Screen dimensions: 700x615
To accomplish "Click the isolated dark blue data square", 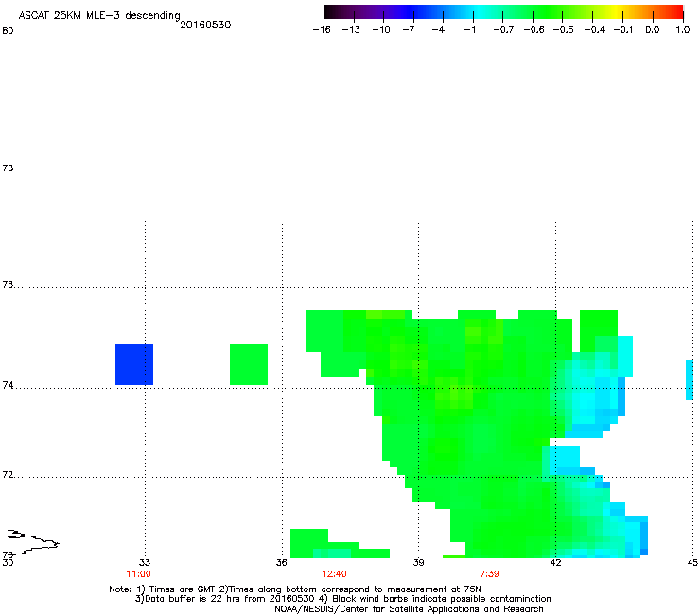I will coord(134,364).
